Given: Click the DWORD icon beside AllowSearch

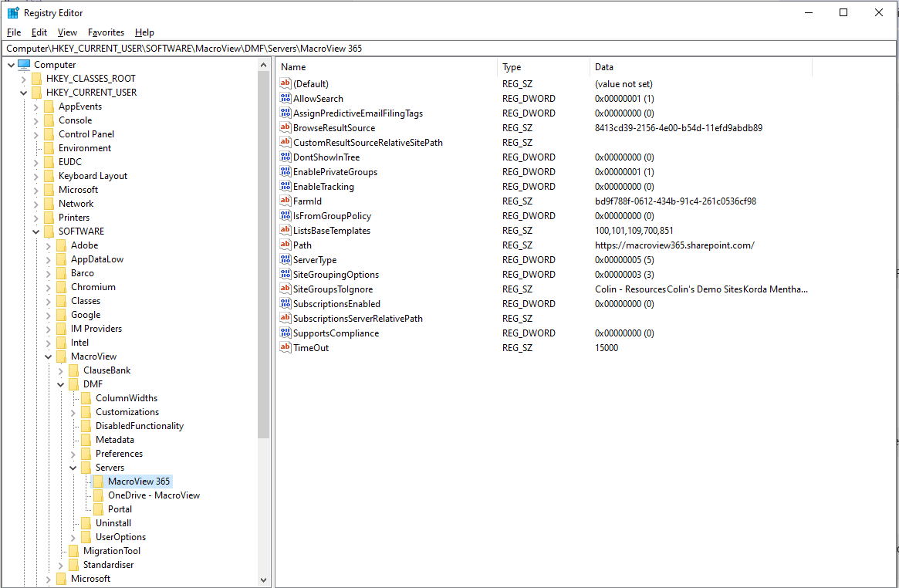Looking at the screenshot, I should point(286,99).
